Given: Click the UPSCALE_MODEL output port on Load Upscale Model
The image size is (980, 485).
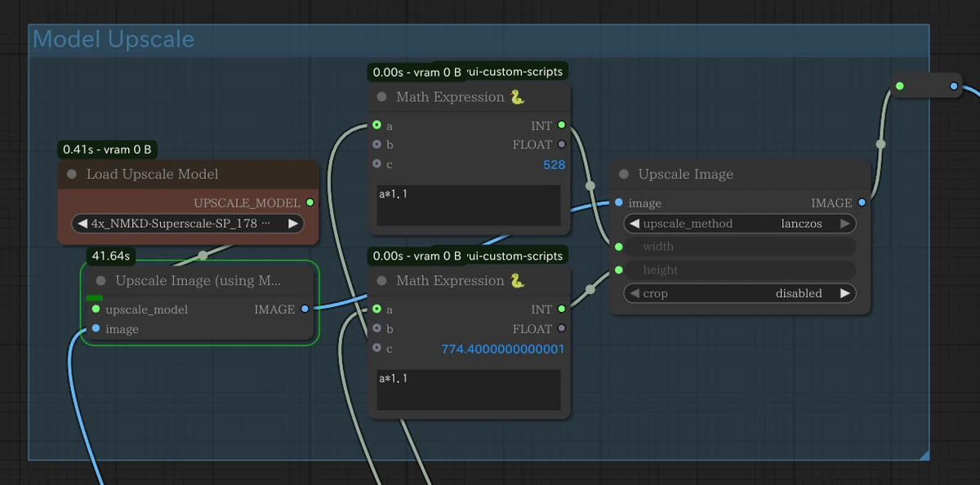Looking at the screenshot, I should click(310, 202).
